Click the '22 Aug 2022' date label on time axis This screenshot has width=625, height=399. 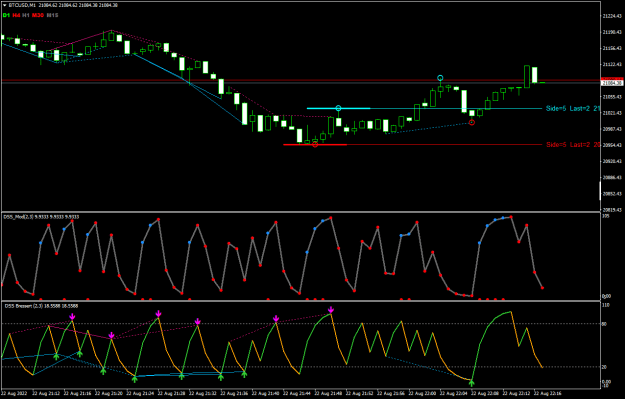click(14, 393)
